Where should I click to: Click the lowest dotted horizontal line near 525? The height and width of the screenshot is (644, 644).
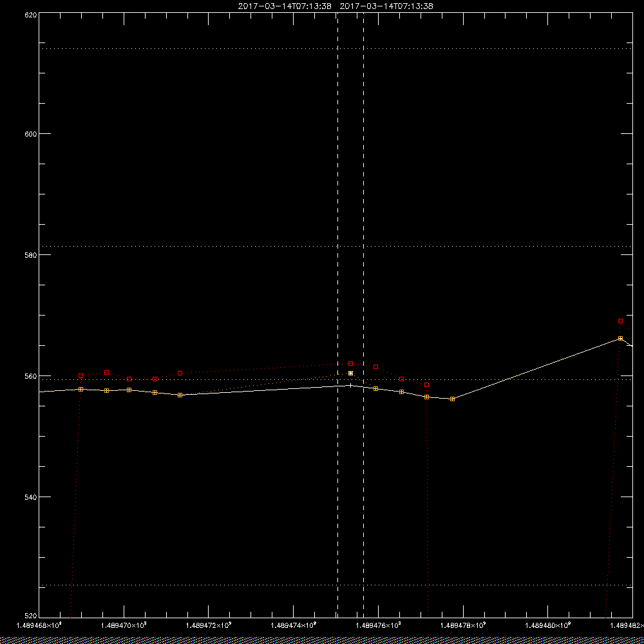[x=336, y=585]
